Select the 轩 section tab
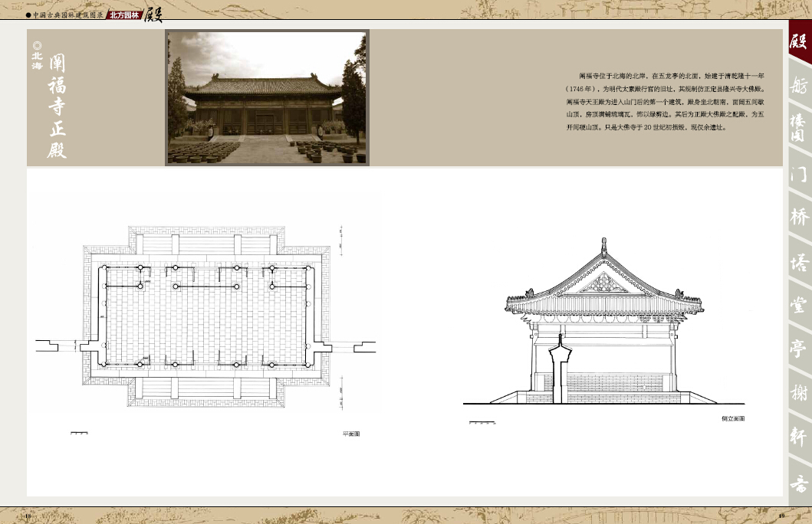The height and width of the screenshot is (524, 812). (x=799, y=439)
